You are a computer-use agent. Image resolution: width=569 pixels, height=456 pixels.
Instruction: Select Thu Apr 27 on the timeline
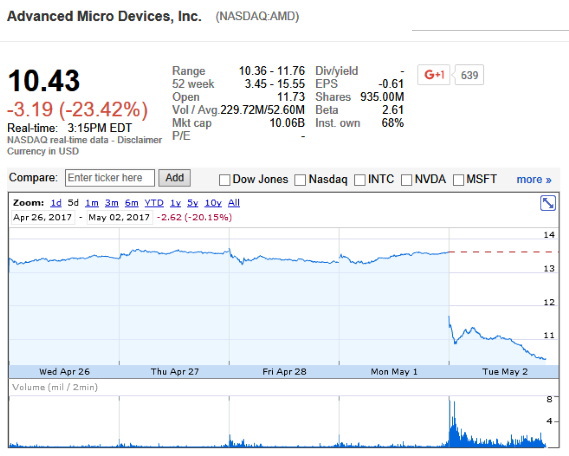(x=175, y=372)
